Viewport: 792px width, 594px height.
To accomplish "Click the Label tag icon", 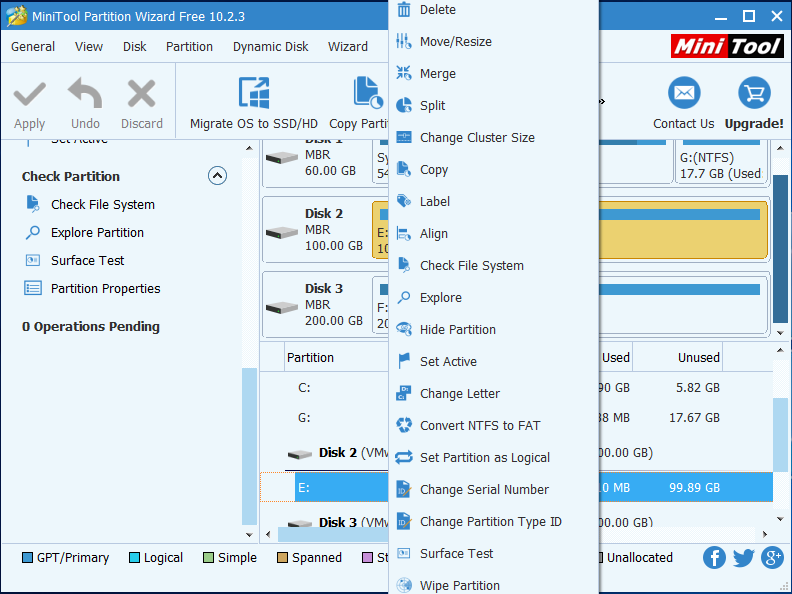I will coord(404,201).
